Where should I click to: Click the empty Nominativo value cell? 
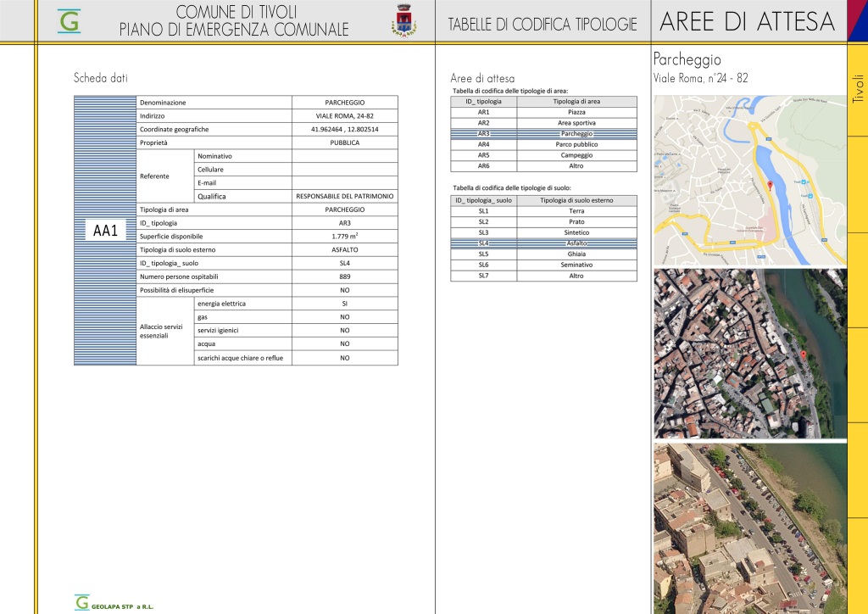[x=345, y=156]
